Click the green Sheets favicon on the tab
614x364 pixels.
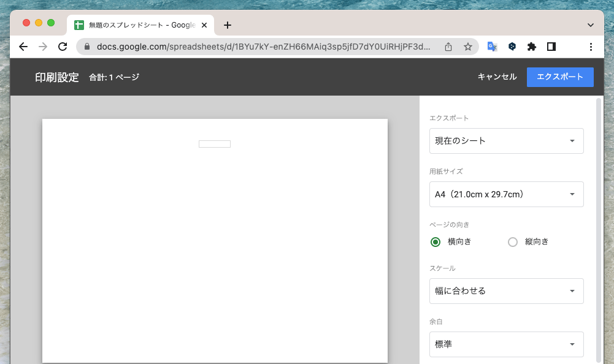point(79,25)
